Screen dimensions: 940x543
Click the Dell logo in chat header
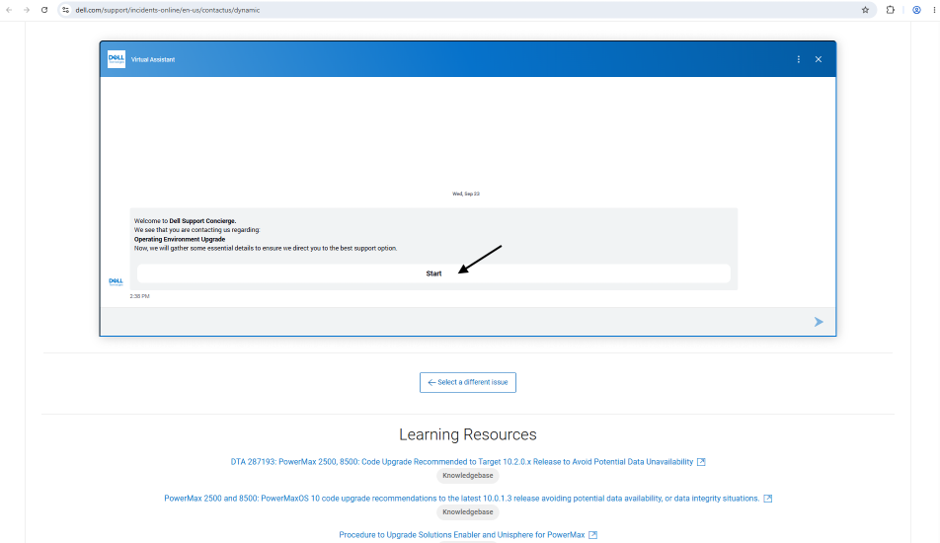coord(116,59)
